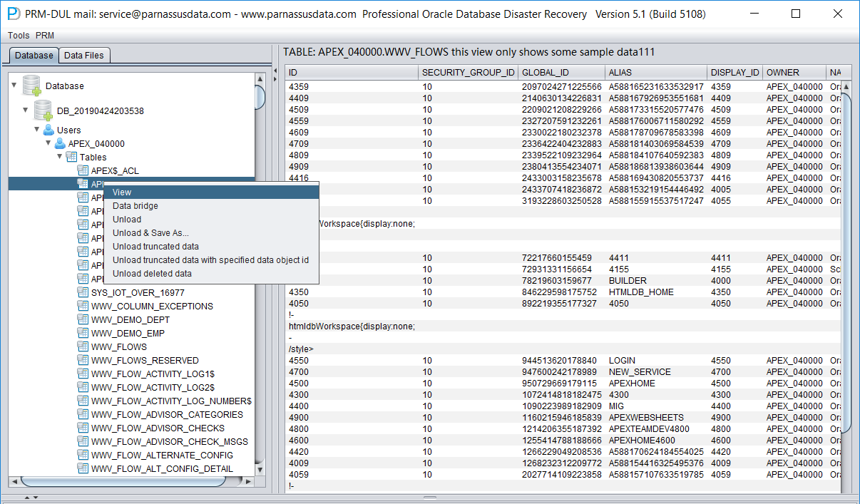
Task: Select global ID cell 72217660155459
Action: pos(561,258)
